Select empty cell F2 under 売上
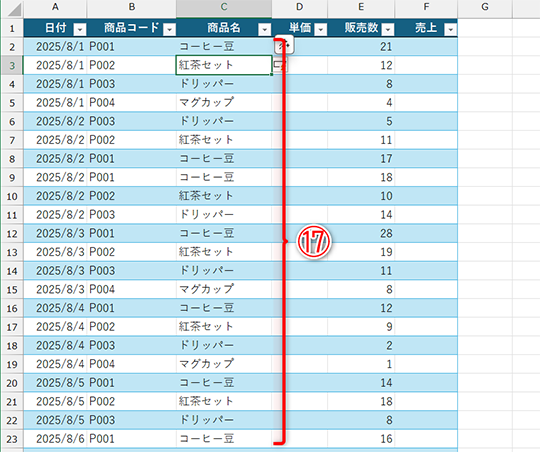The height and width of the screenshot is (452, 540). click(x=426, y=47)
